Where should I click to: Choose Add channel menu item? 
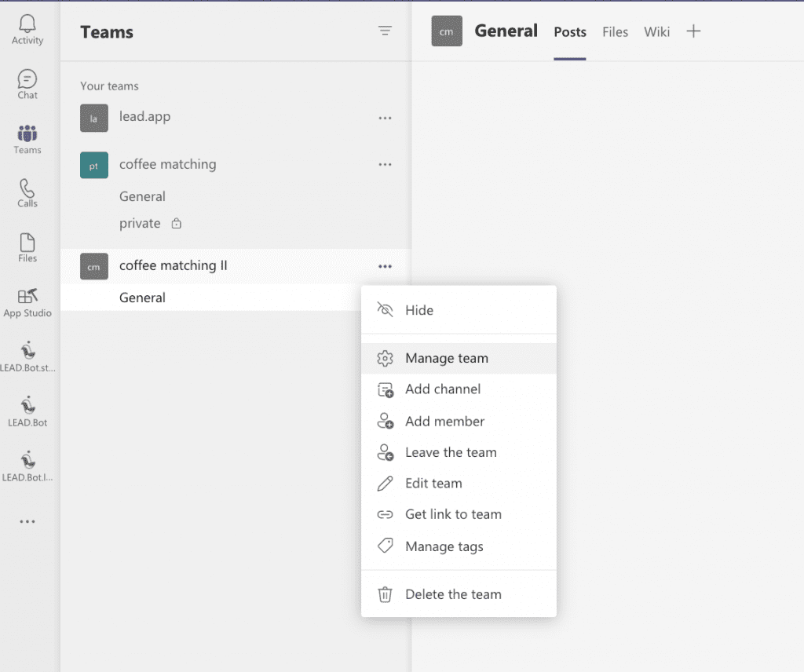(443, 389)
